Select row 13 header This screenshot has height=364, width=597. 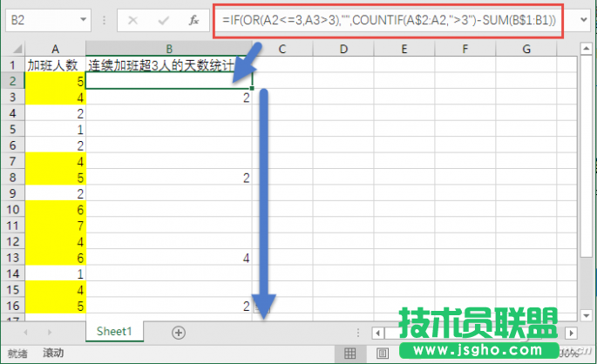tap(13, 258)
